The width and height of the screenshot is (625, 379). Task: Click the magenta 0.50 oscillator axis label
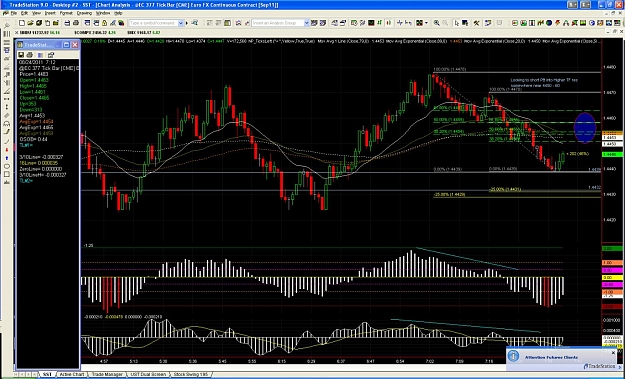tap(613, 271)
